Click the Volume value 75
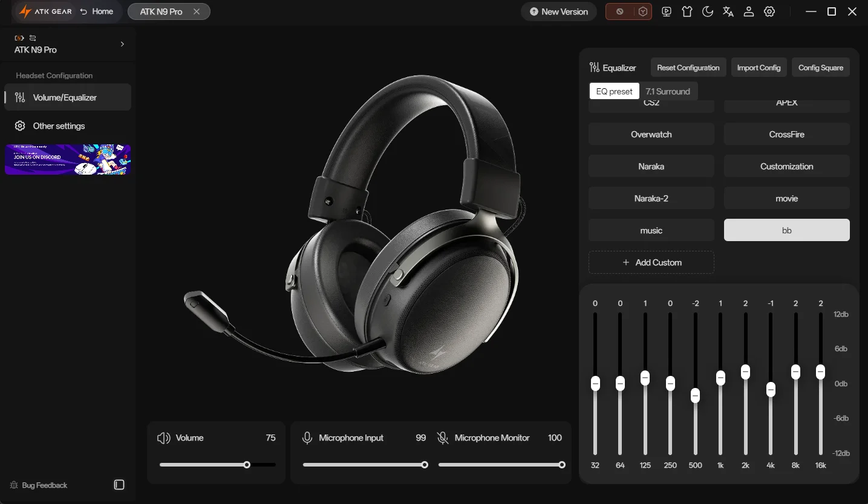 (x=270, y=438)
